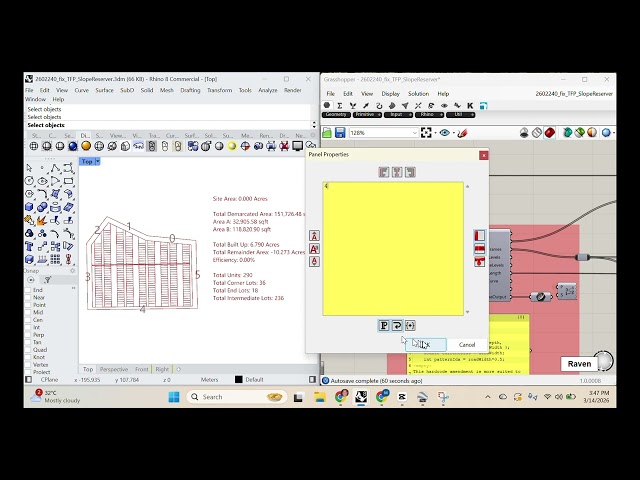Click the center text alignment icon in Panel Properties
The image size is (640, 480).
coord(397,172)
